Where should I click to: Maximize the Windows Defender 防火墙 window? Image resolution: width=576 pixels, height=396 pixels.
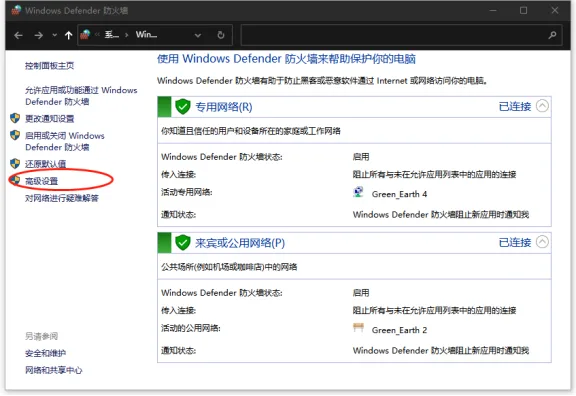523,10
